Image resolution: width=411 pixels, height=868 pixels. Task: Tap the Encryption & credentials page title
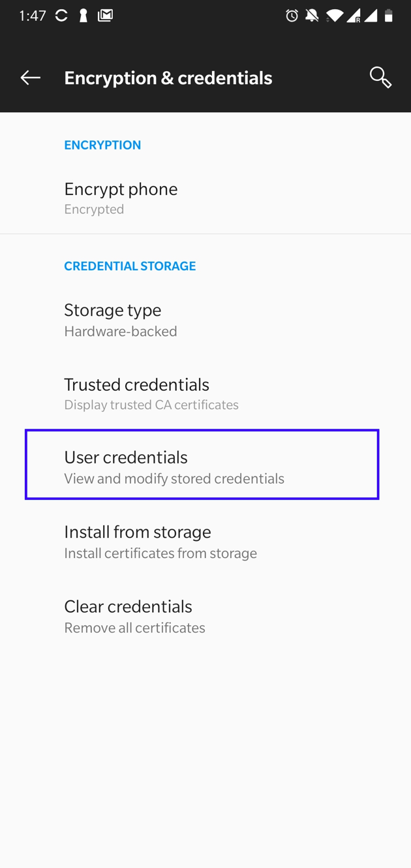168,78
